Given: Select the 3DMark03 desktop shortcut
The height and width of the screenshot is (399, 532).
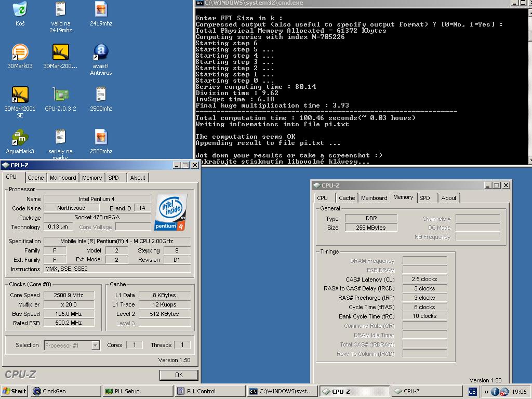Looking at the screenshot, I should pos(20,52).
